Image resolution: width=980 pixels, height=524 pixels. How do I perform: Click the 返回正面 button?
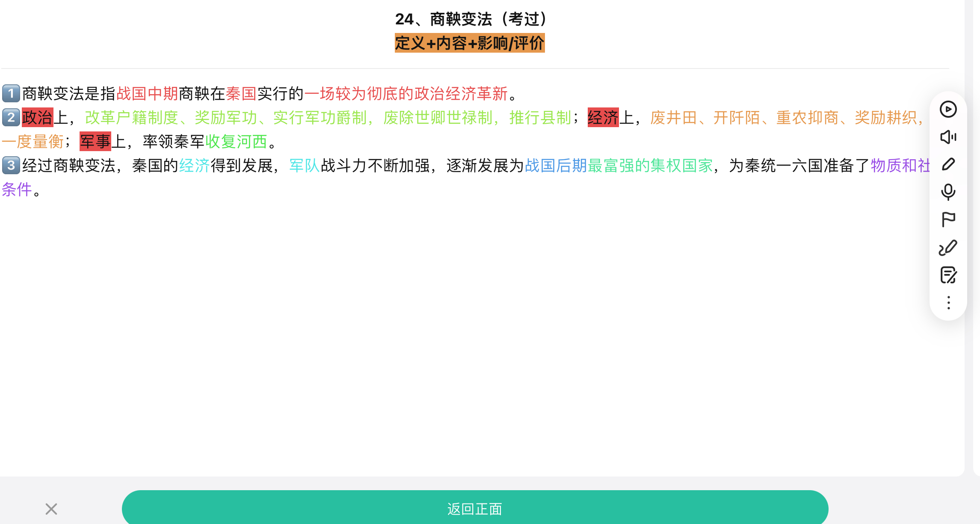[475, 509]
